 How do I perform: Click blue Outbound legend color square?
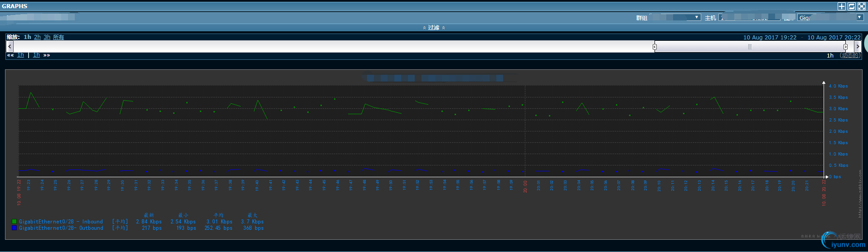coord(15,228)
